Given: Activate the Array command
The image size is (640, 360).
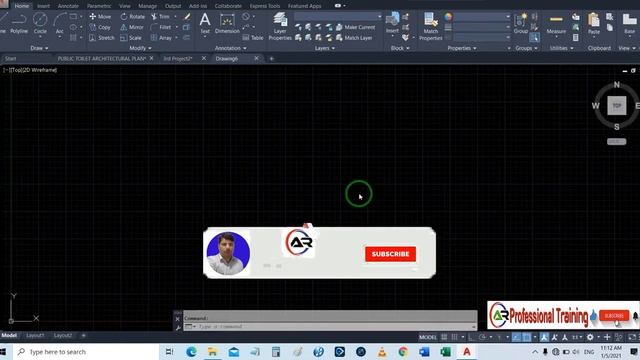Looking at the screenshot, I should click(161, 38).
